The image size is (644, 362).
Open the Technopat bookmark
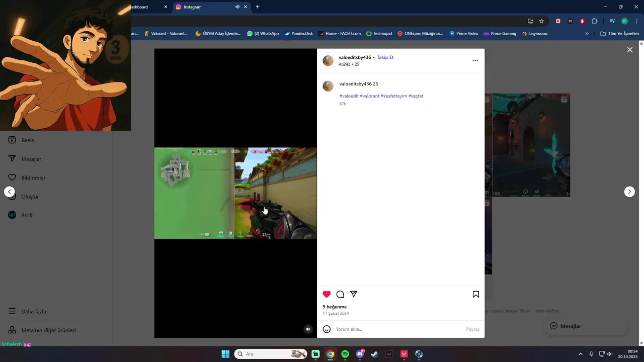pyautogui.click(x=379, y=34)
